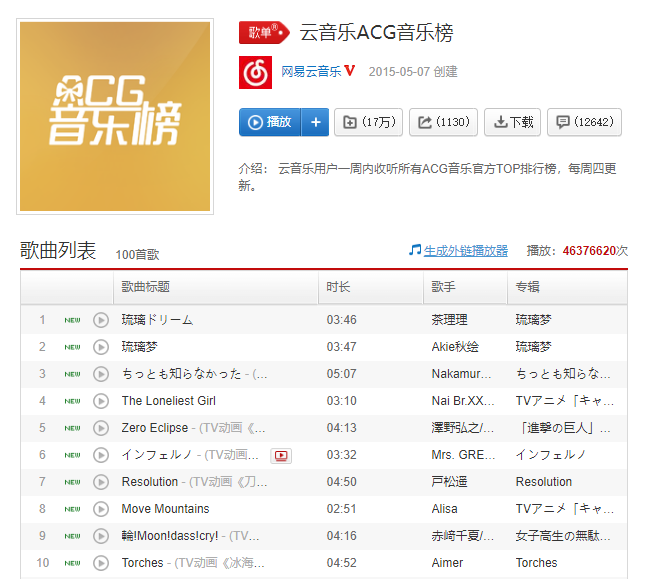
Task: Open artist Aimer's page
Action: (447, 563)
